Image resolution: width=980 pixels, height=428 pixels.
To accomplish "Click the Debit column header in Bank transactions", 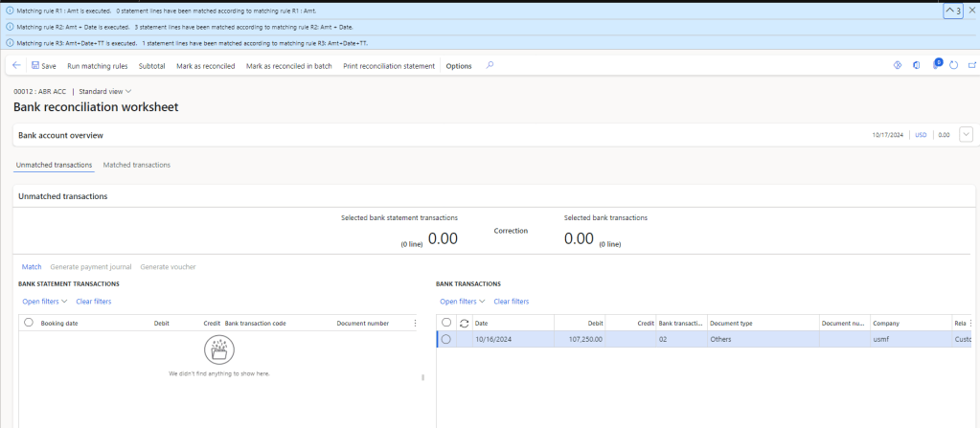I will pos(591,324).
